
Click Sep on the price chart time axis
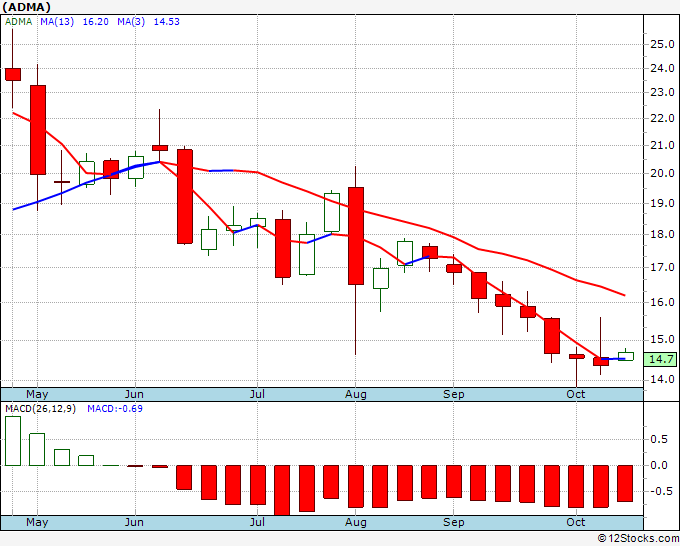pos(454,394)
